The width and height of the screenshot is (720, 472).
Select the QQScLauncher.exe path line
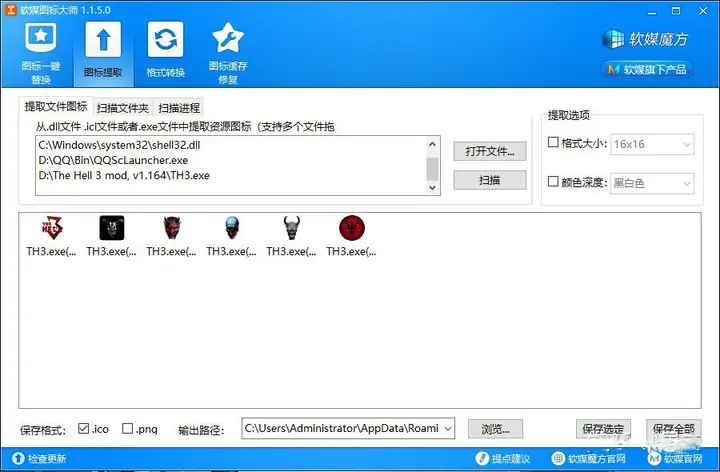click(113, 160)
